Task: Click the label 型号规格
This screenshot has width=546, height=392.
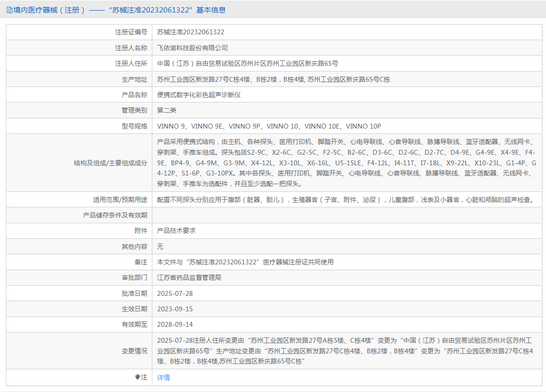Action: tap(134, 126)
